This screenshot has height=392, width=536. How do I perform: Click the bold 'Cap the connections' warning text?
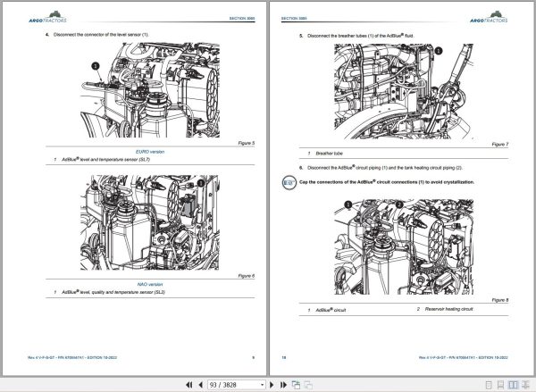[x=387, y=182]
